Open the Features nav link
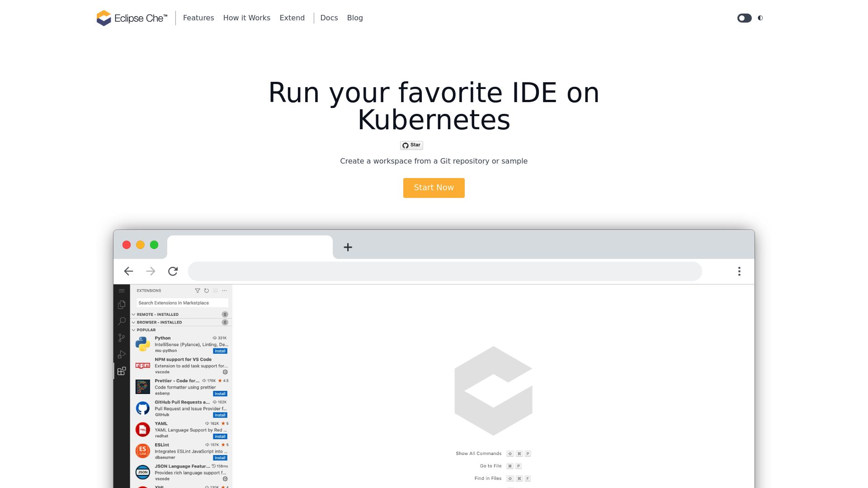This screenshot has width=868, height=488. [198, 18]
